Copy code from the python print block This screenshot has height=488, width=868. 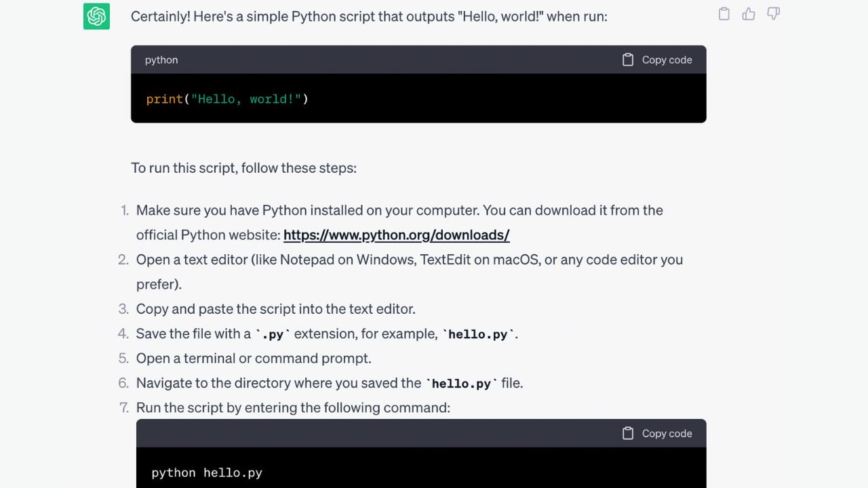(657, 60)
